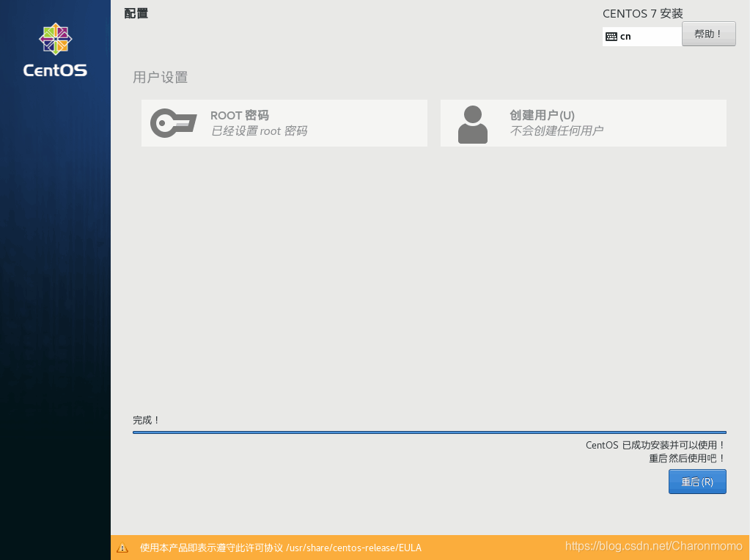Viewport: 750px width, 560px height.
Task: Open the layout chooser beside 帮助 button
Action: 641,34
